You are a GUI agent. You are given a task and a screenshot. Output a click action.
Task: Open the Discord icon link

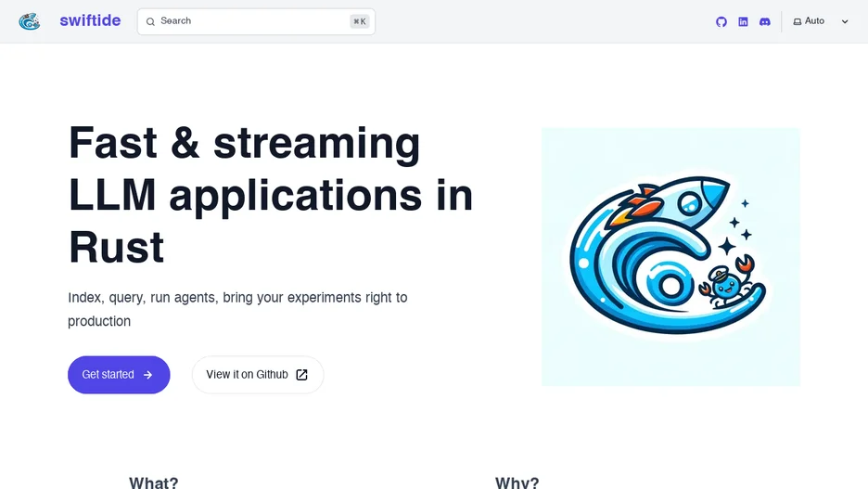[x=764, y=21]
